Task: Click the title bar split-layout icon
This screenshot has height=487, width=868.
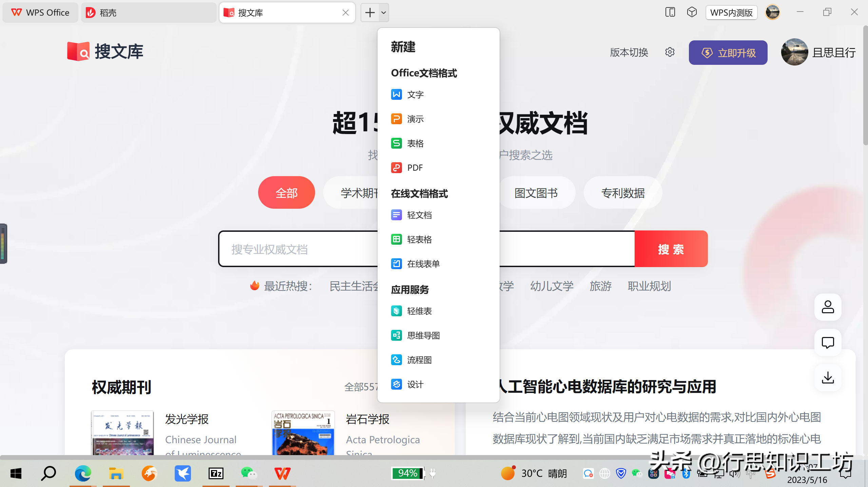Action: click(x=670, y=13)
